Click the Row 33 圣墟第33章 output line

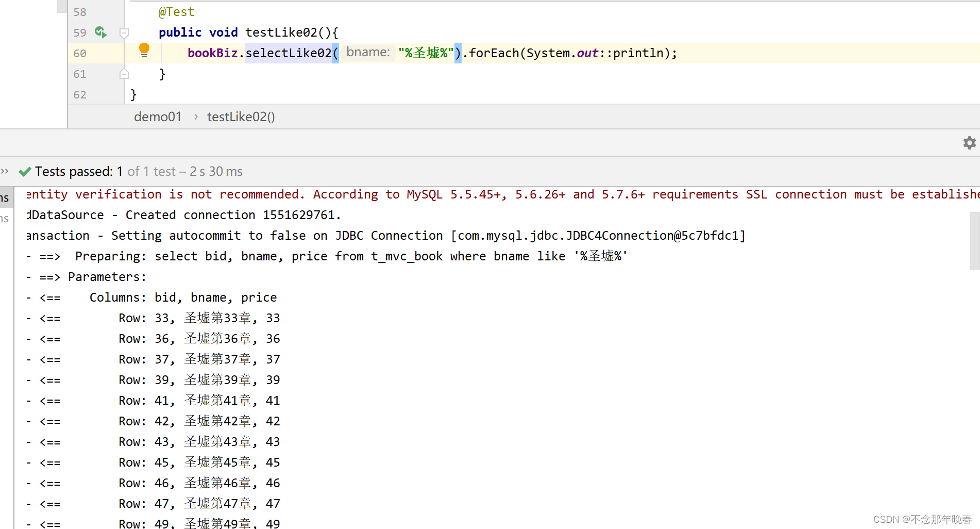(x=153, y=318)
